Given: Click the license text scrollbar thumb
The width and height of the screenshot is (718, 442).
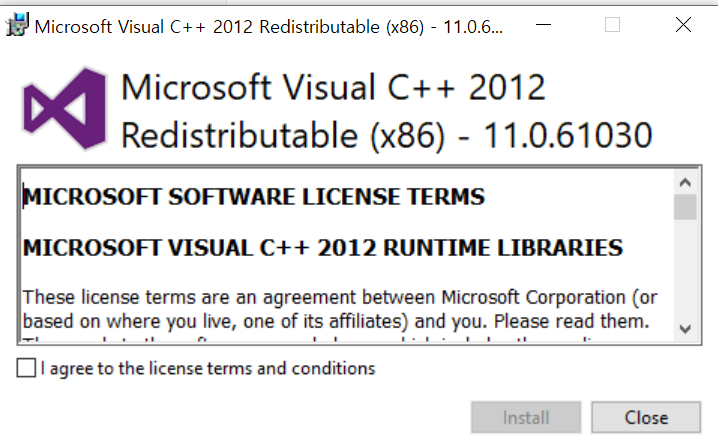Looking at the screenshot, I should 685,207.
